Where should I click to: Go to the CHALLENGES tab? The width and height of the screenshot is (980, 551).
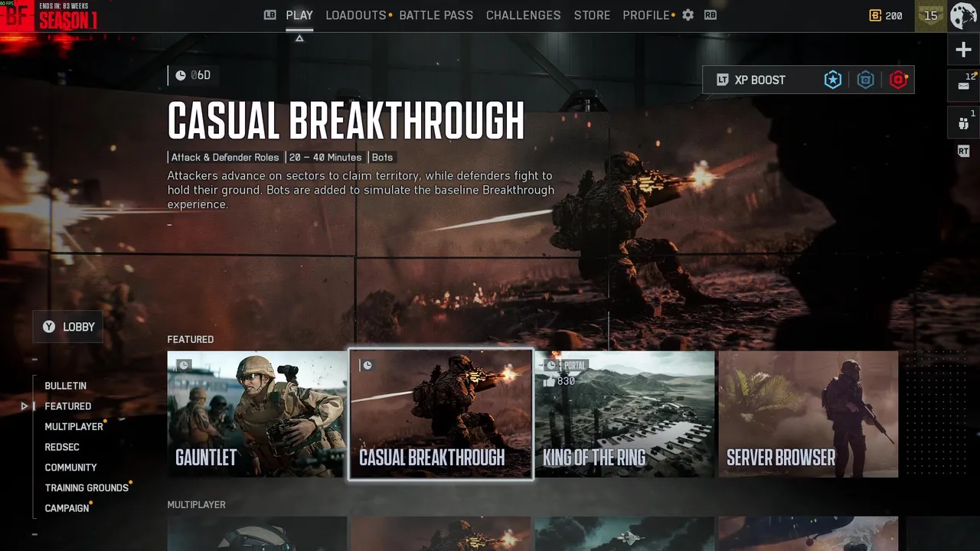tap(524, 15)
